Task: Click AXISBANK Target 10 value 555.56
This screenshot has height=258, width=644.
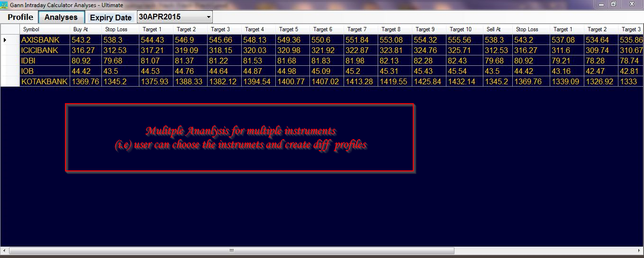Action: tap(464, 40)
